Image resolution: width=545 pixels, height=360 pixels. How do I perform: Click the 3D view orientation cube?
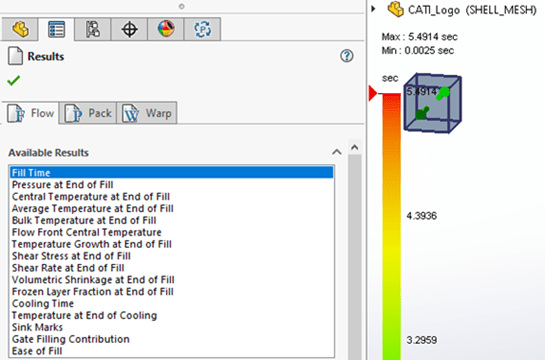(x=433, y=103)
